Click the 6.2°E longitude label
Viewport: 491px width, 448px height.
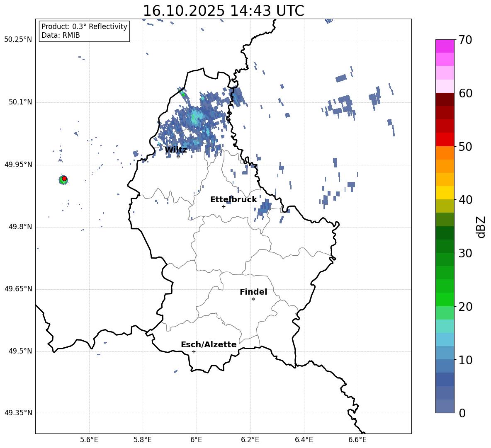click(250, 440)
